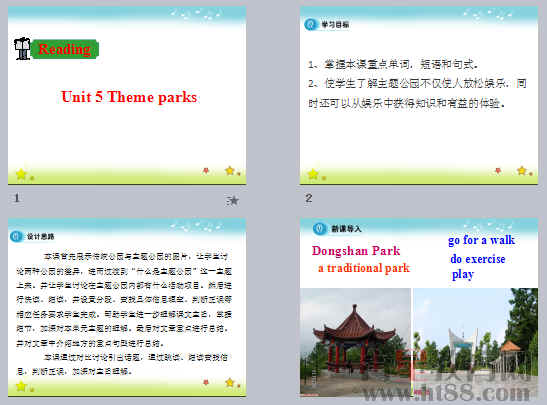Click the blue circle icon on slide 3 header
This screenshot has height=405, width=547.
tap(16, 237)
